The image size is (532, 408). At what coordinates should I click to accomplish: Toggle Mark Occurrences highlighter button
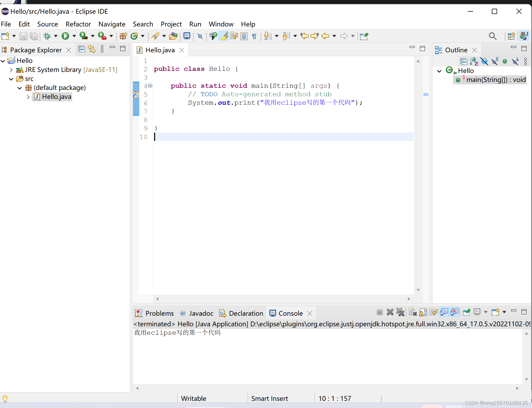pos(224,36)
